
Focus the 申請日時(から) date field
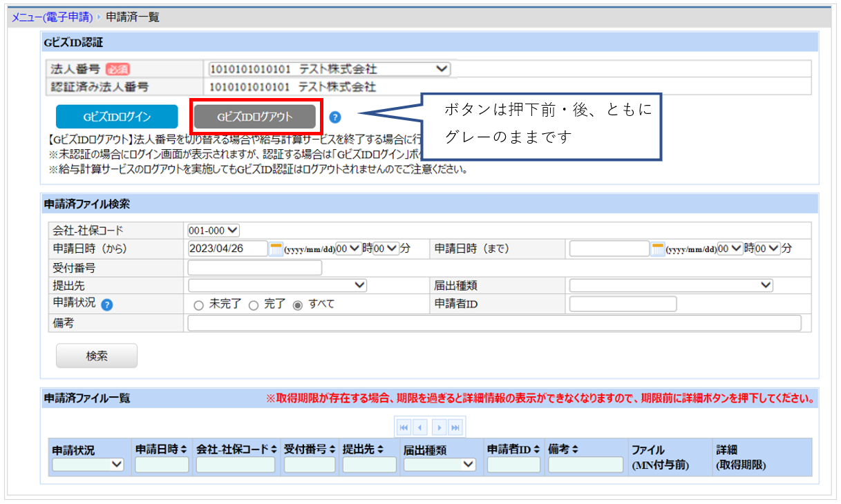227,249
